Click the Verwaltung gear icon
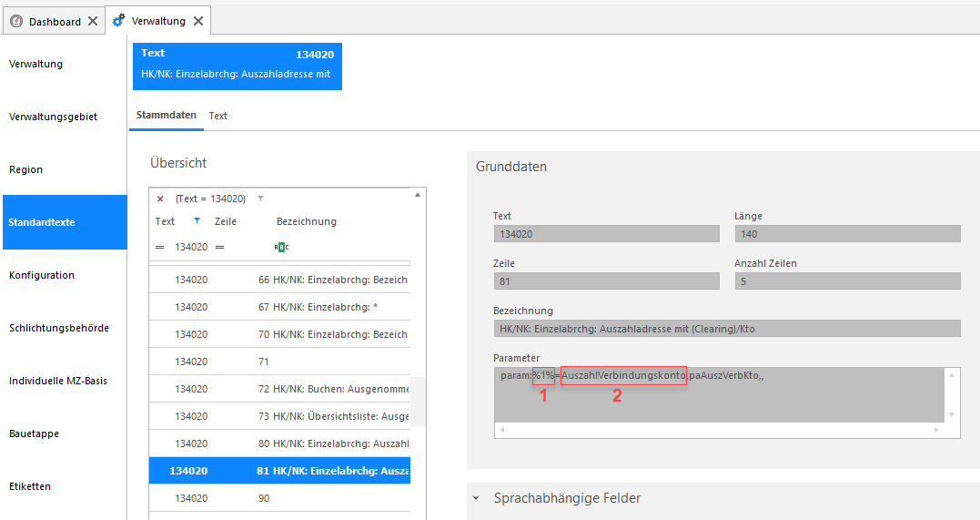The height and width of the screenshot is (520, 980). (x=118, y=21)
